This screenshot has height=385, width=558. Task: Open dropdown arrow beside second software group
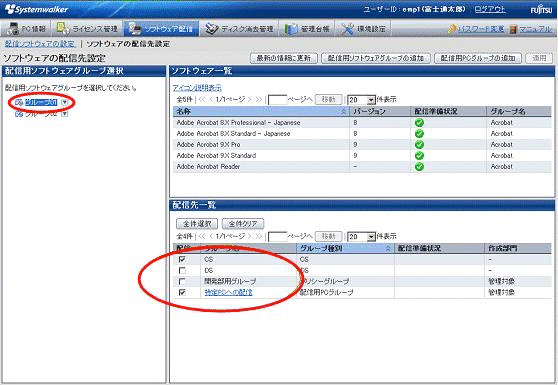[64, 114]
